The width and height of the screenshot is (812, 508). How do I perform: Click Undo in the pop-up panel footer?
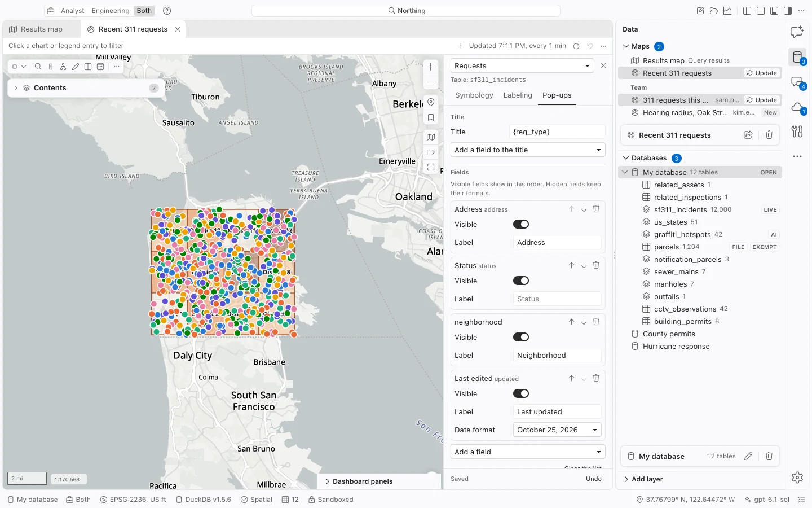pyautogui.click(x=594, y=479)
